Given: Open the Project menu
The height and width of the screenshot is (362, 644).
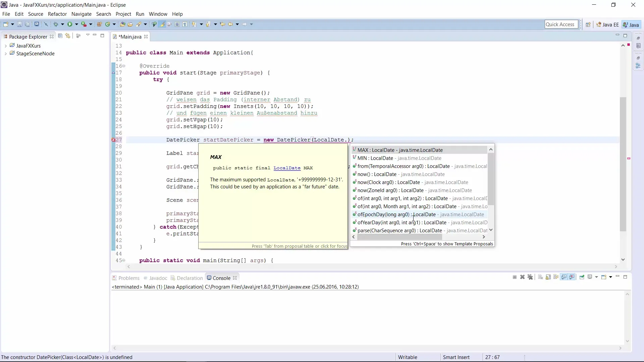Looking at the screenshot, I should (123, 14).
